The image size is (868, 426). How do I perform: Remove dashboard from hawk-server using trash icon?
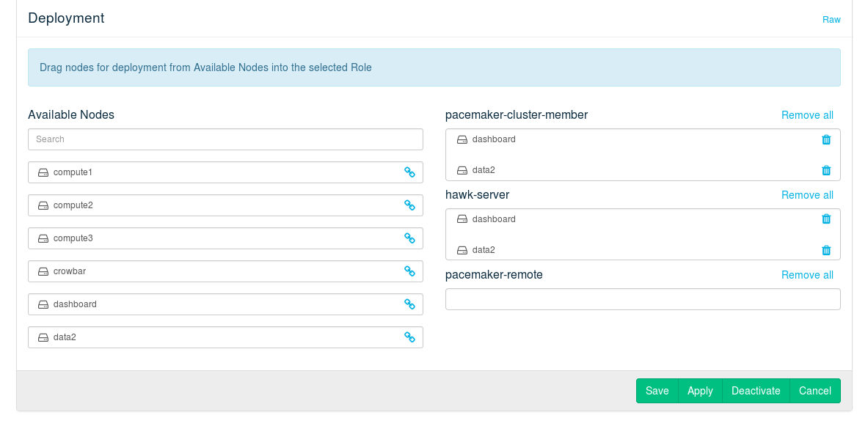tap(826, 219)
